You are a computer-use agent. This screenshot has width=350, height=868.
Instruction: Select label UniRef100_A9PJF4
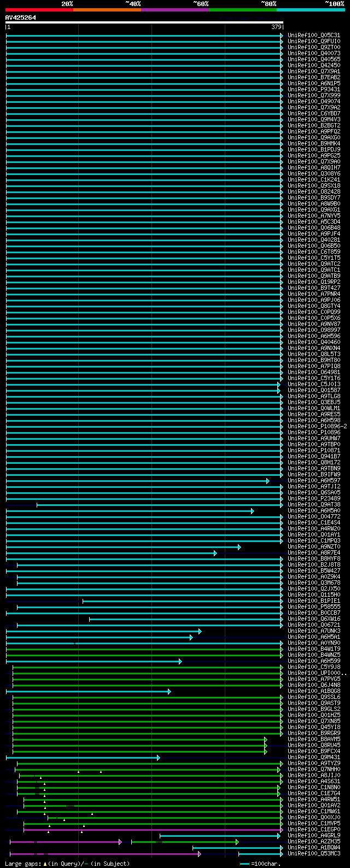tap(314, 234)
